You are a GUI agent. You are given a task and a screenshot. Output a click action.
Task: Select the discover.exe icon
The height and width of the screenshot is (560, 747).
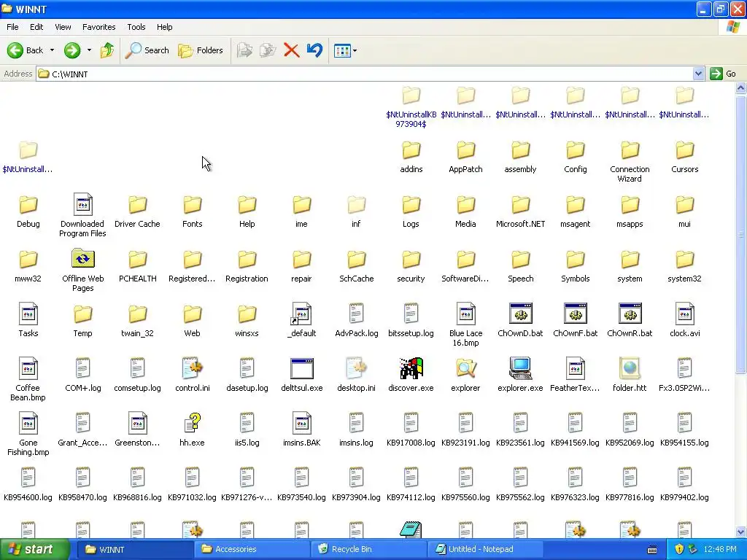[411, 368]
